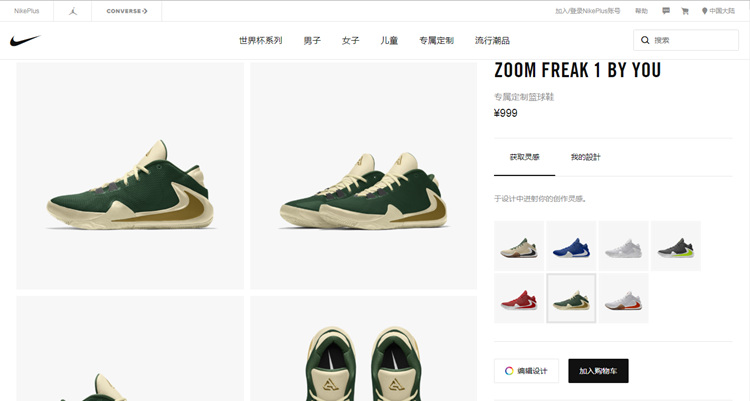Open the 世界杯系列 menu

point(261,41)
